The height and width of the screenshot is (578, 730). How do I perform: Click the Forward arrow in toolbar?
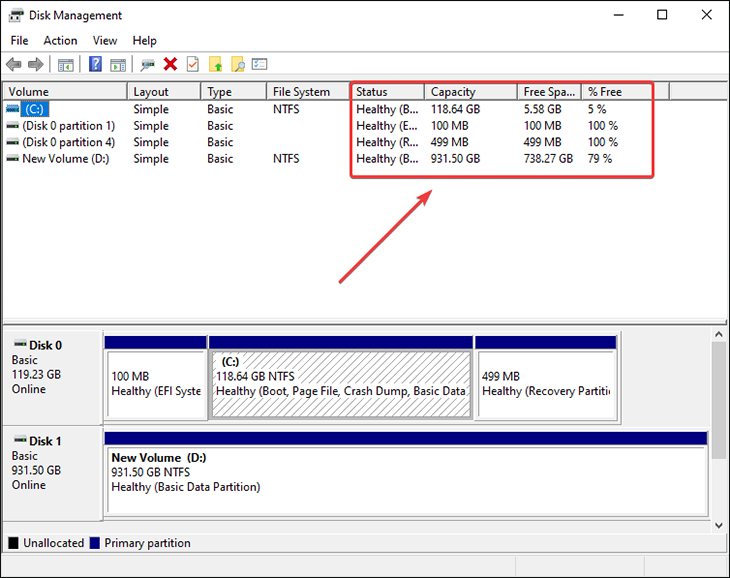37,64
